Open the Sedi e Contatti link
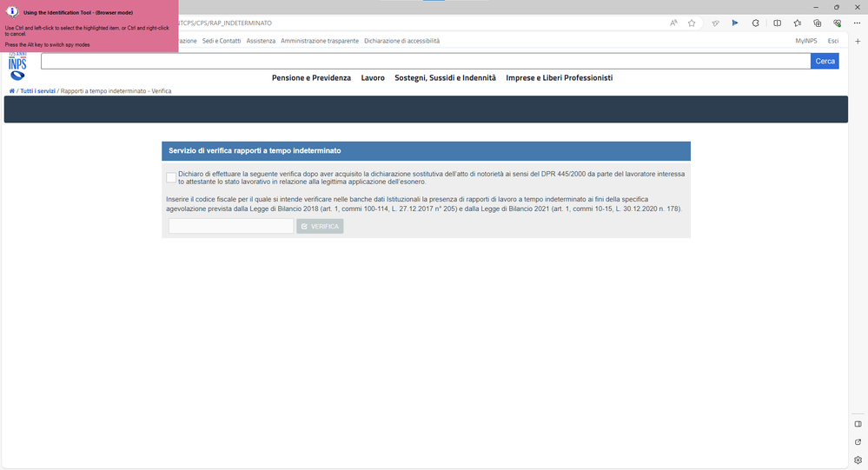Image resolution: width=868 pixels, height=470 pixels. 222,41
